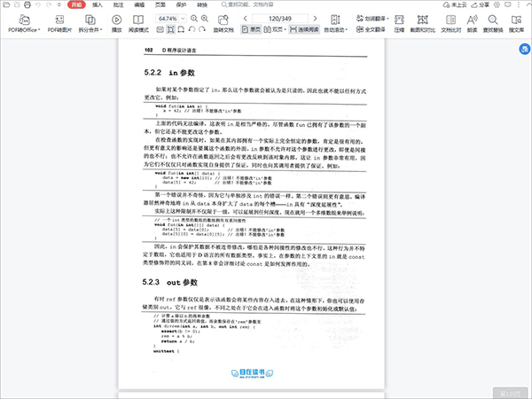Open 划词翻译 dropdown
Screen dimensions: 532x399
click(372, 19)
